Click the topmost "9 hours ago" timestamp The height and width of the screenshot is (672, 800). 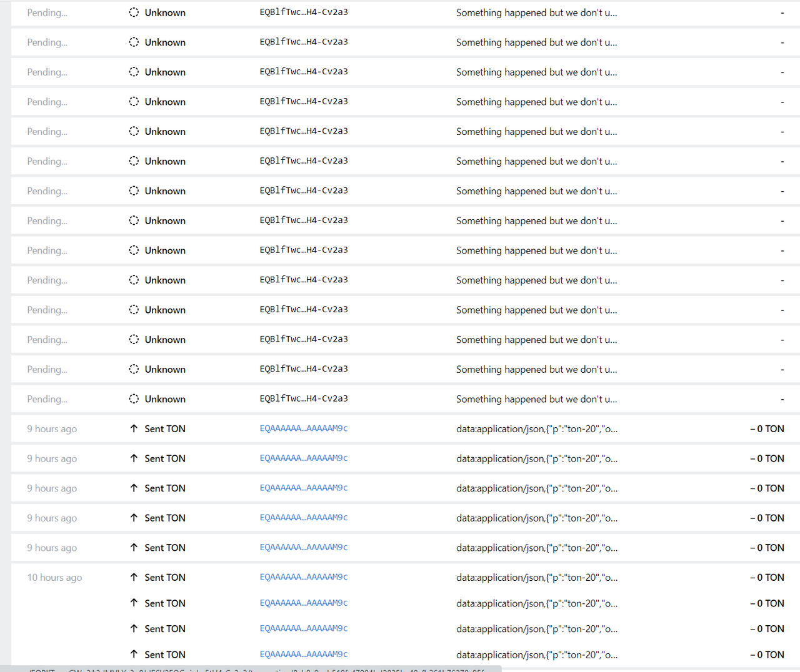[x=52, y=429]
